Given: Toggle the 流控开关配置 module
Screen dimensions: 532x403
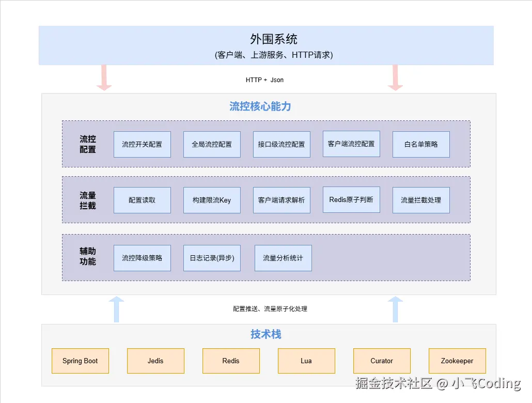Looking at the screenshot, I should (142, 145).
